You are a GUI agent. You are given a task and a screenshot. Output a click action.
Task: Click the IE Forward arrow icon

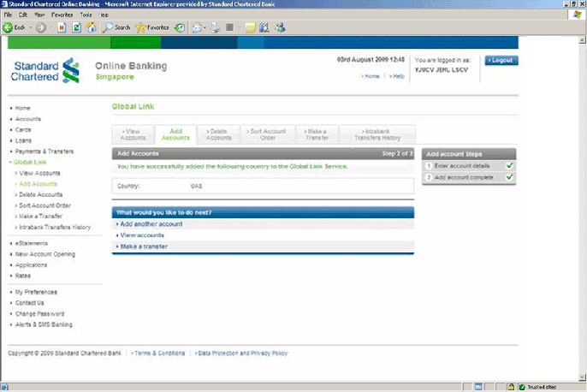click(x=41, y=27)
